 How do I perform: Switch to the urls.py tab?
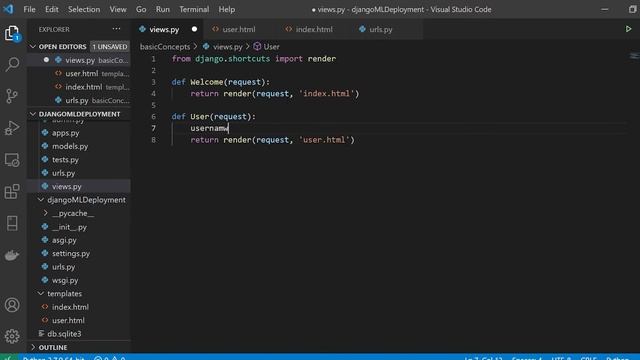pyautogui.click(x=380, y=29)
